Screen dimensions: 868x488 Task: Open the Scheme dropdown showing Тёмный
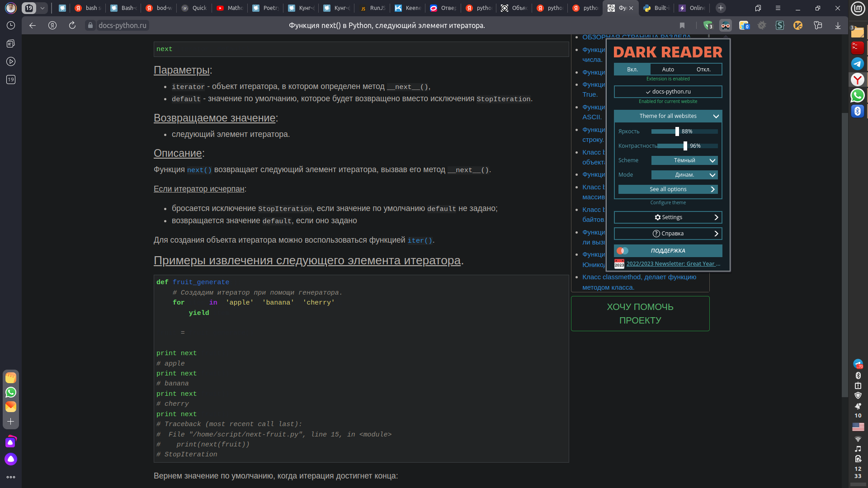click(x=684, y=160)
